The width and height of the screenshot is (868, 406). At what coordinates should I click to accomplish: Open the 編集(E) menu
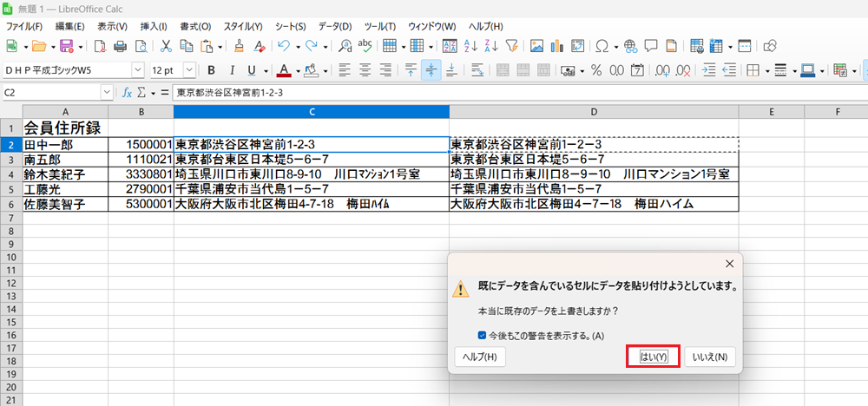[69, 27]
